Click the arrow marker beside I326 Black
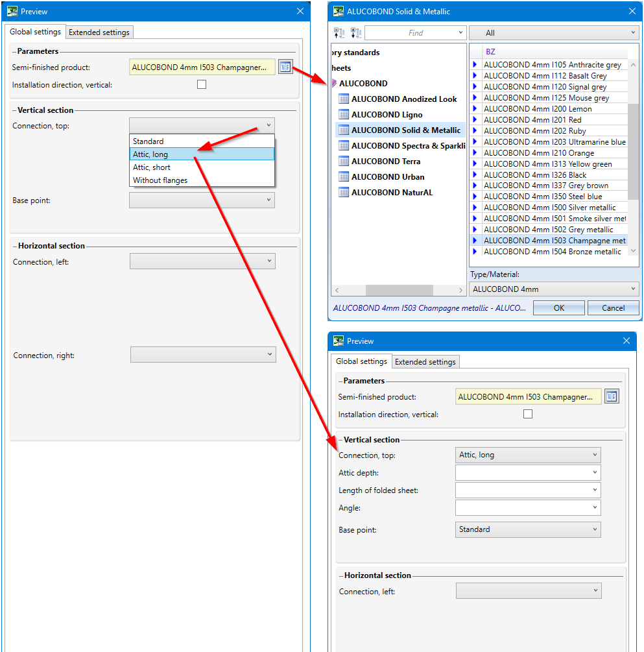The image size is (644, 652). pyautogui.click(x=475, y=175)
